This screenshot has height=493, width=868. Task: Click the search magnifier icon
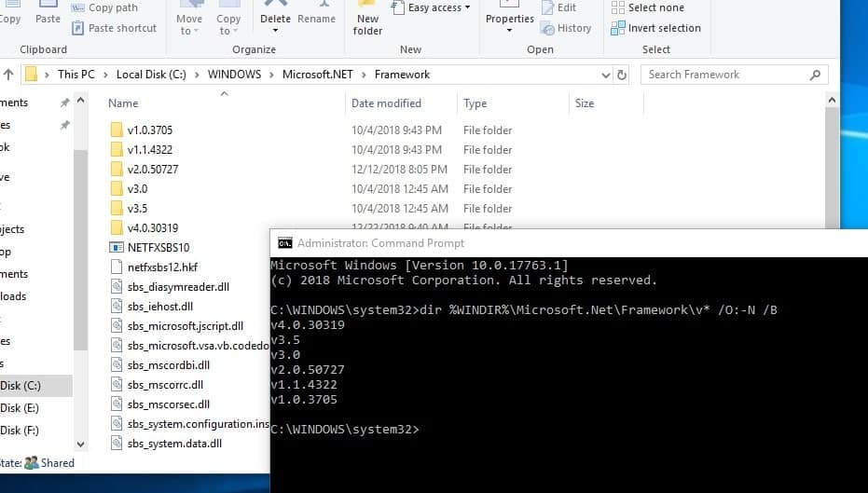tap(815, 75)
